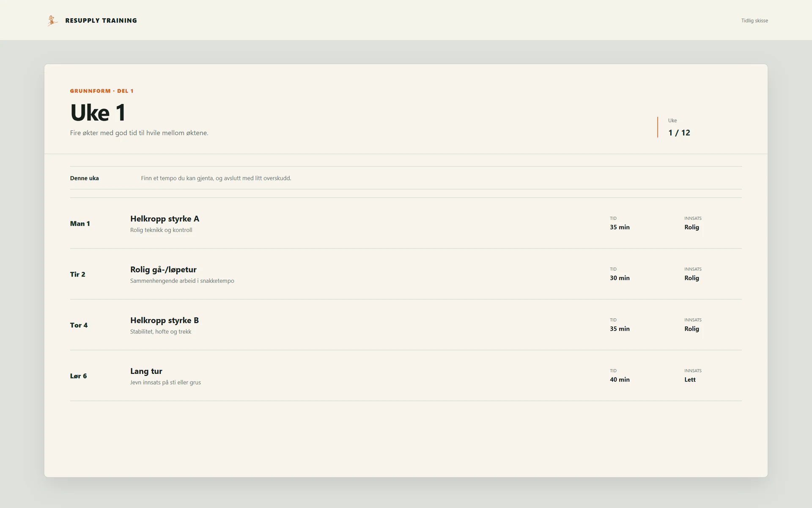Click the 'Lett' effort value
812x508 pixels.
click(690, 380)
